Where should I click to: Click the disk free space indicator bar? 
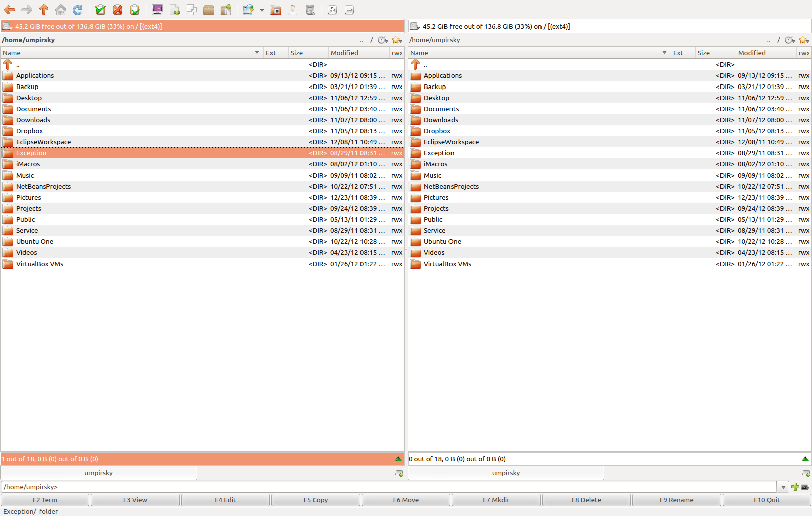pos(201,26)
